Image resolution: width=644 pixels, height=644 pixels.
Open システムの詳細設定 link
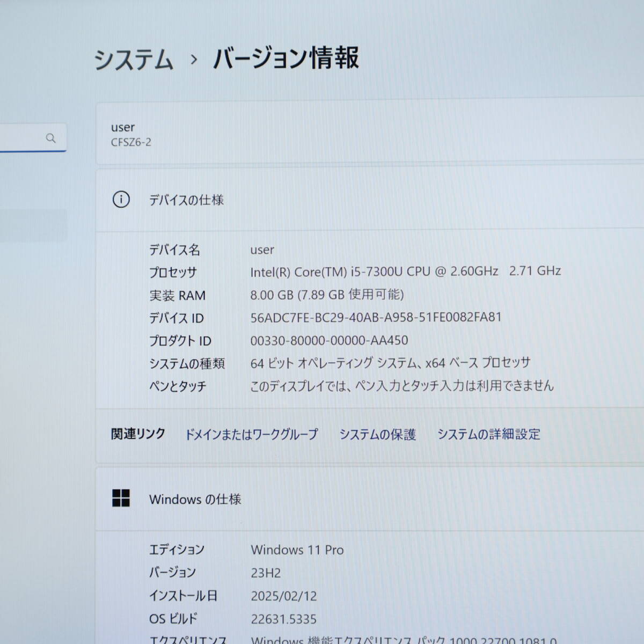pos(488,434)
